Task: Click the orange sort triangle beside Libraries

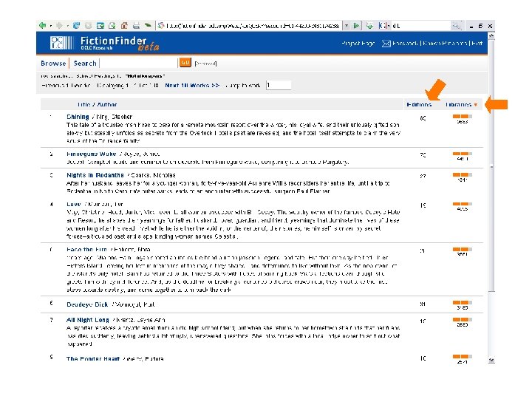Action: click(476, 105)
